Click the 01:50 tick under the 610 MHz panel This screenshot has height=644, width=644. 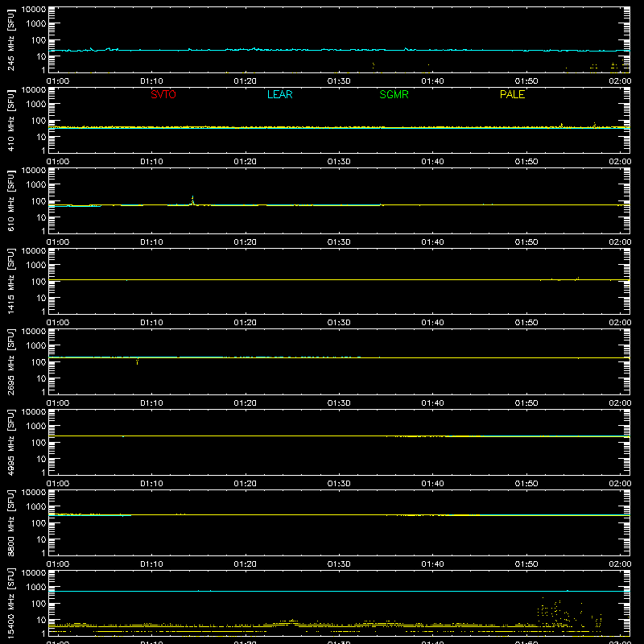526,242
